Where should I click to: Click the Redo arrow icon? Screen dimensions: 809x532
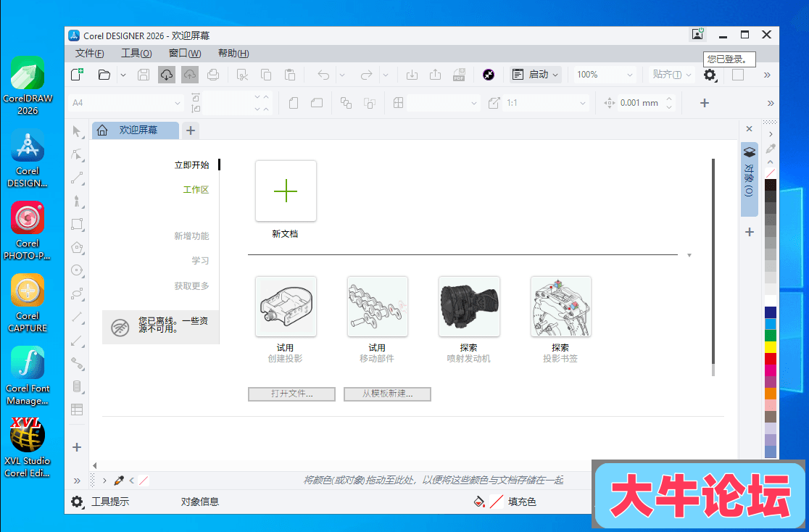pos(366,75)
